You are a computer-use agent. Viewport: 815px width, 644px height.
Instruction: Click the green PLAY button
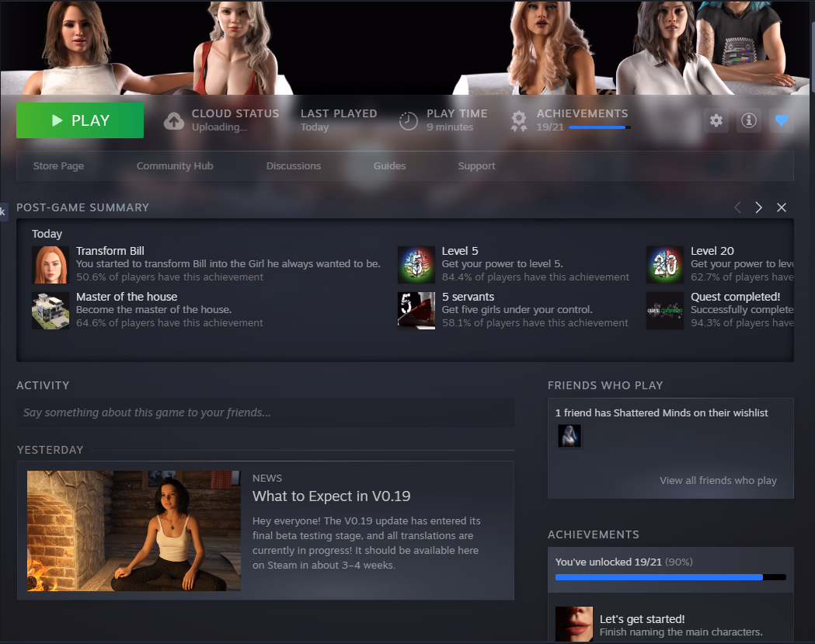80,120
